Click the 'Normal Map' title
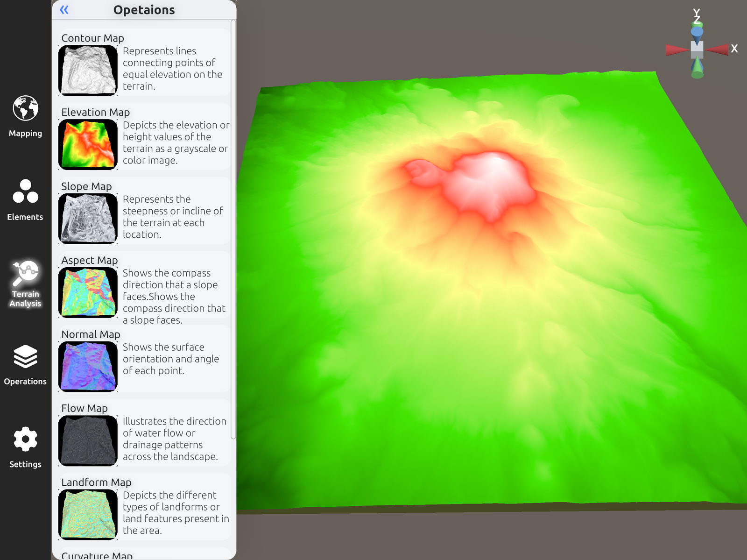This screenshot has width=747, height=560. tap(91, 334)
